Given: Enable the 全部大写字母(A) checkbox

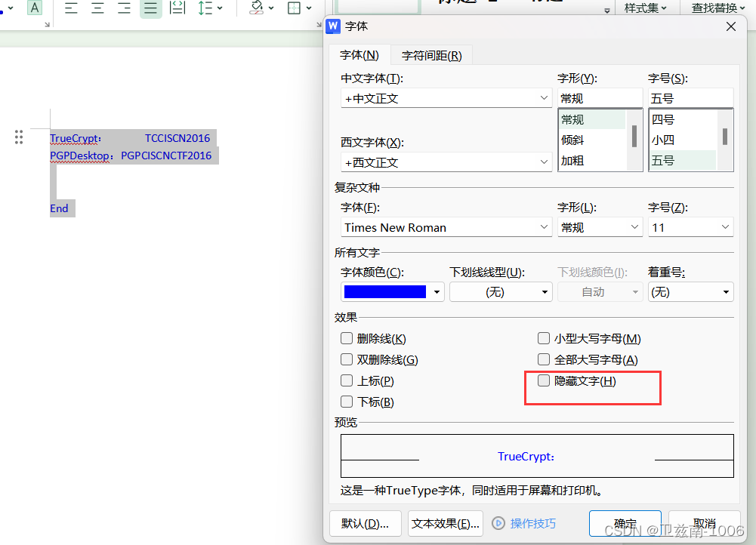Looking at the screenshot, I should [544, 359].
